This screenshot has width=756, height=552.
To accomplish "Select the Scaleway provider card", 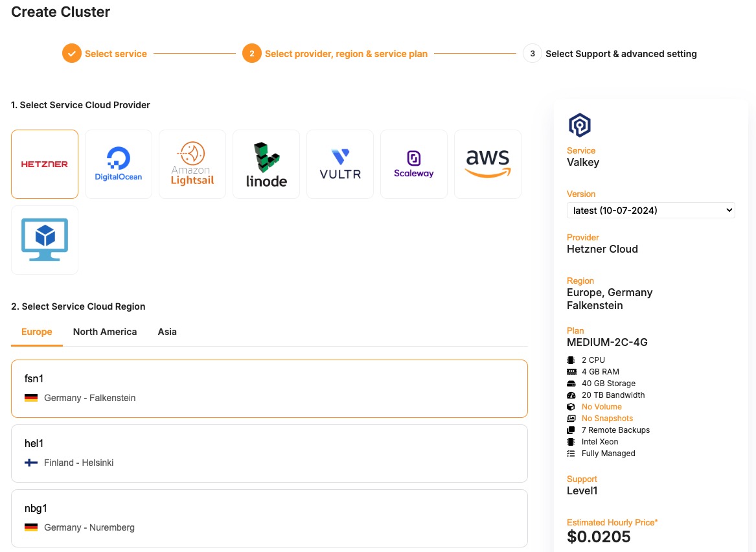I will click(x=414, y=164).
